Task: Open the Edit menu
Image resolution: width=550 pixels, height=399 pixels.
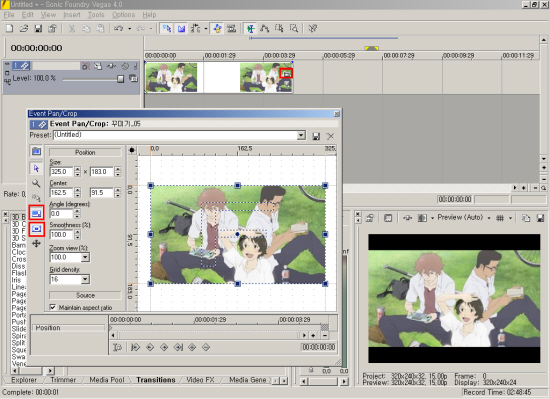Action: [x=27, y=15]
